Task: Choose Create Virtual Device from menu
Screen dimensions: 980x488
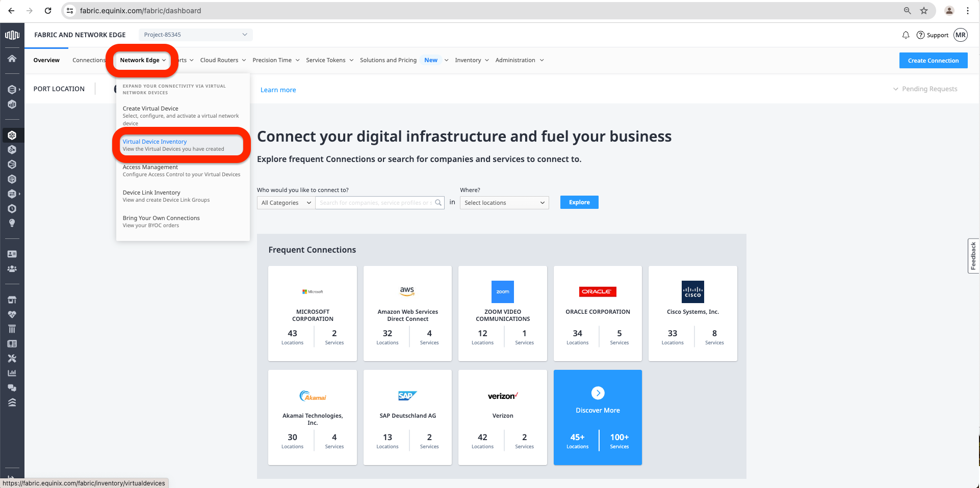Action: click(150, 109)
